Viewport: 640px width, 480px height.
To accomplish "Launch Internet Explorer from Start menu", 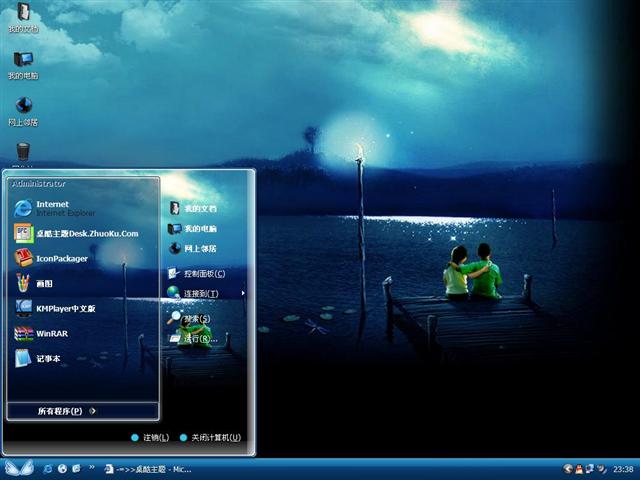I will pyautogui.click(x=83, y=208).
